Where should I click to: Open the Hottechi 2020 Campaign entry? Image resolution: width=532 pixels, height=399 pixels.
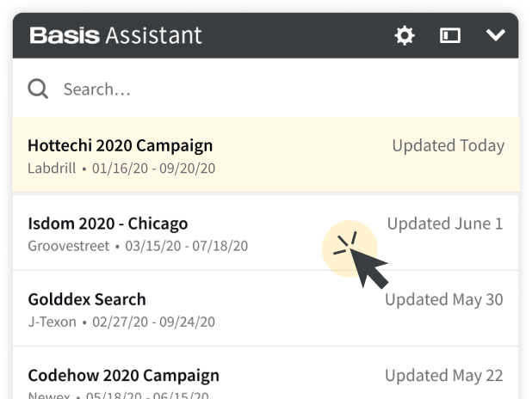coord(121,145)
